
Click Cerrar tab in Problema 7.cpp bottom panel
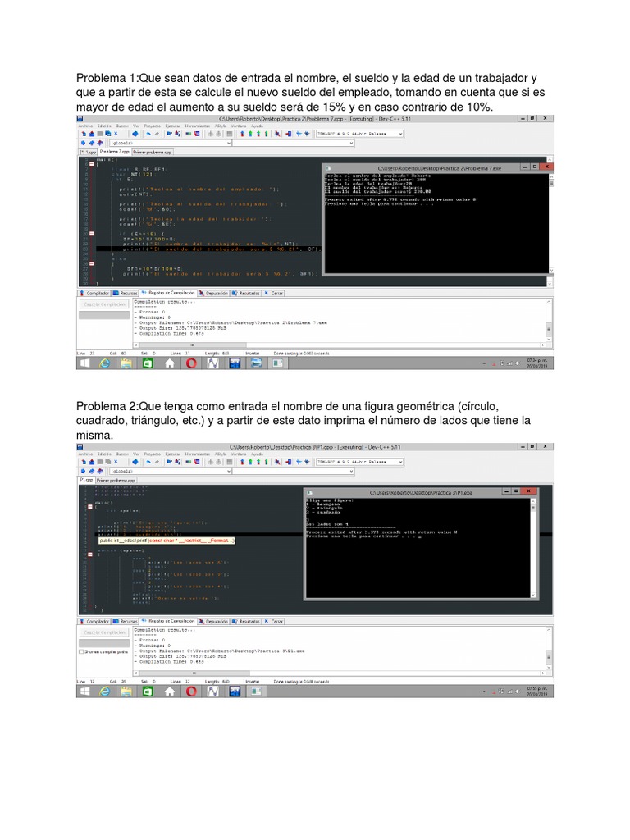[x=274, y=294]
